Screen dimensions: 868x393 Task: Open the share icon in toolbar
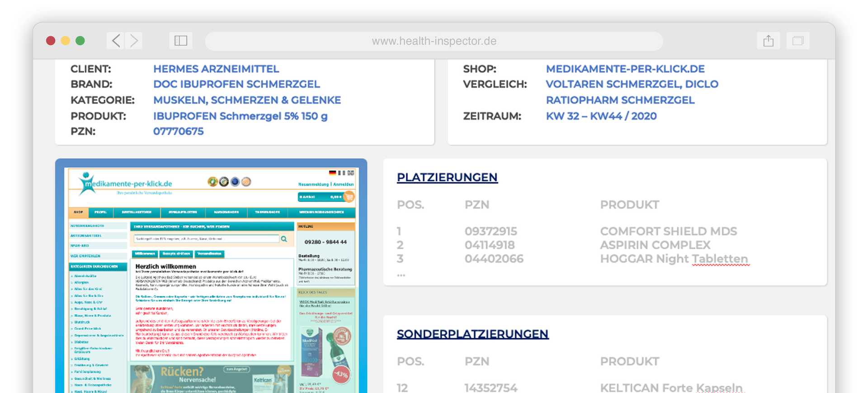point(769,41)
